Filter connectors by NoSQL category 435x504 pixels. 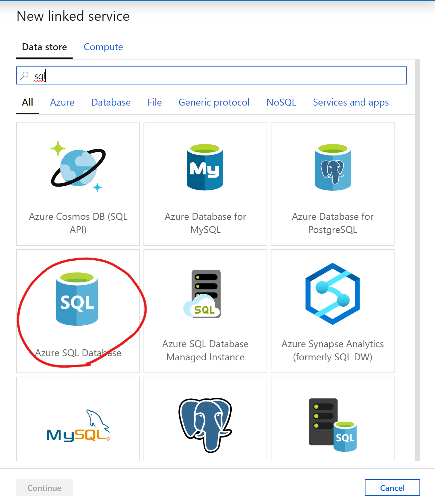[281, 102]
